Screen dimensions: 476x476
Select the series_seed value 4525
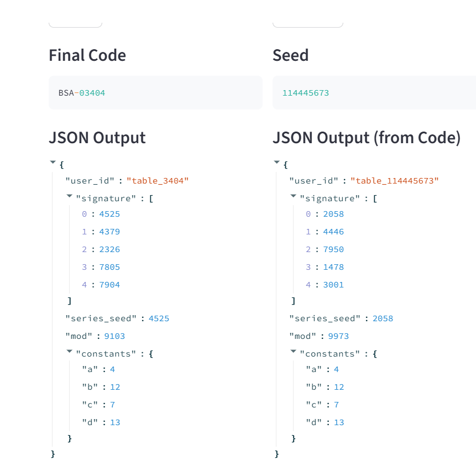(159, 318)
